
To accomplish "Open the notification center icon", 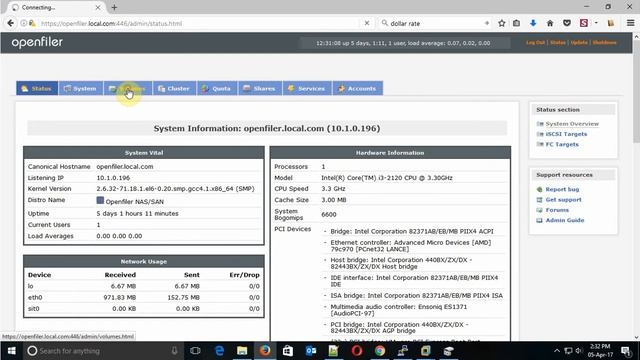I will pos(626,351).
